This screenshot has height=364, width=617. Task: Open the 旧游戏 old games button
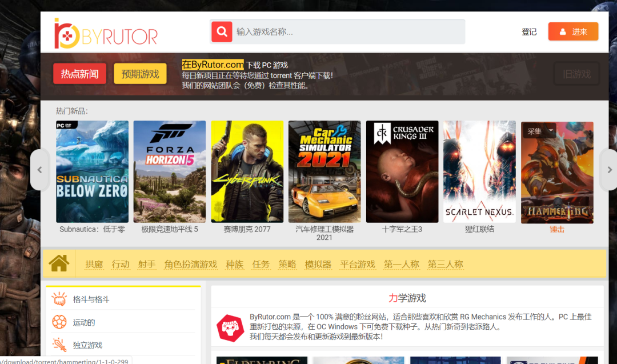coord(576,74)
